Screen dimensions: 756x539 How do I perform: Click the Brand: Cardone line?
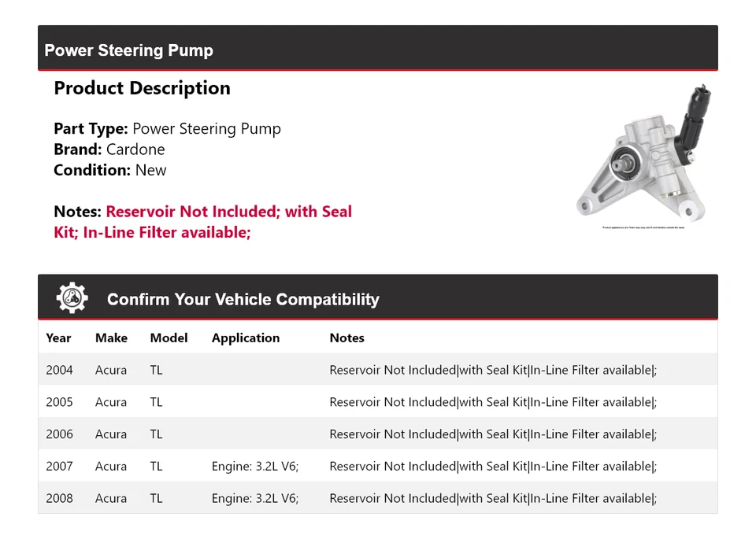click(109, 150)
